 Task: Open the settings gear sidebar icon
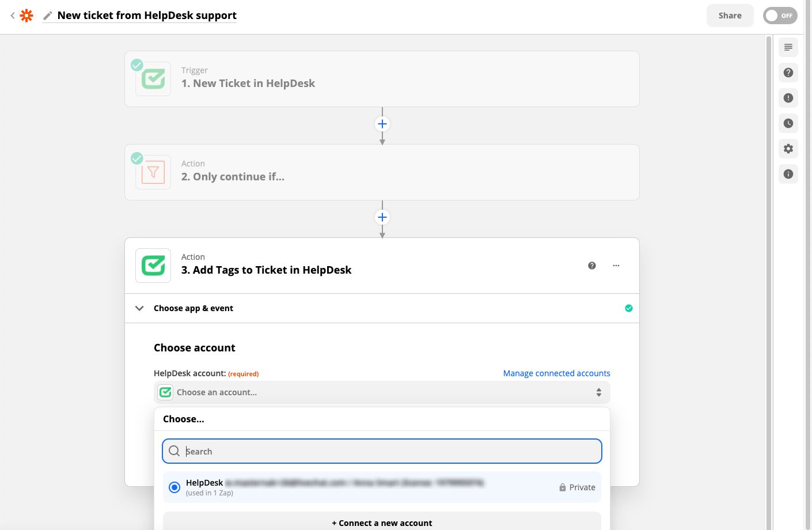point(788,149)
